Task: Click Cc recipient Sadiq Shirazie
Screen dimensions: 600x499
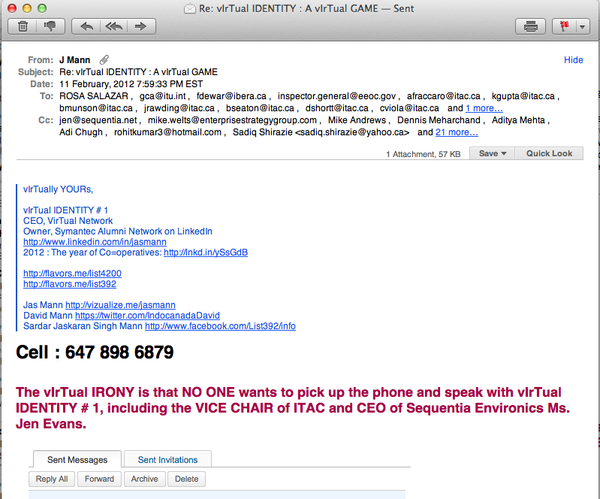Action: click(321, 132)
